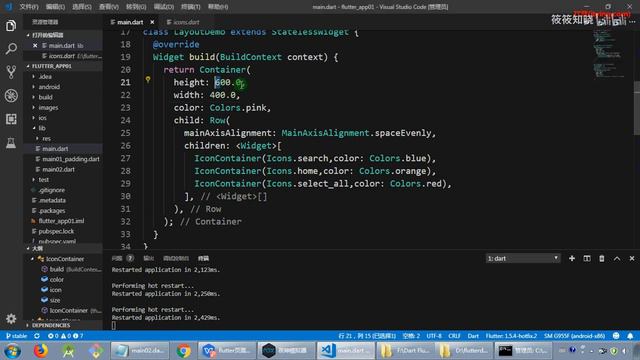Open the Terminal (终端) menu
The width and height of the screenshot is (640, 360).
[191, 7]
